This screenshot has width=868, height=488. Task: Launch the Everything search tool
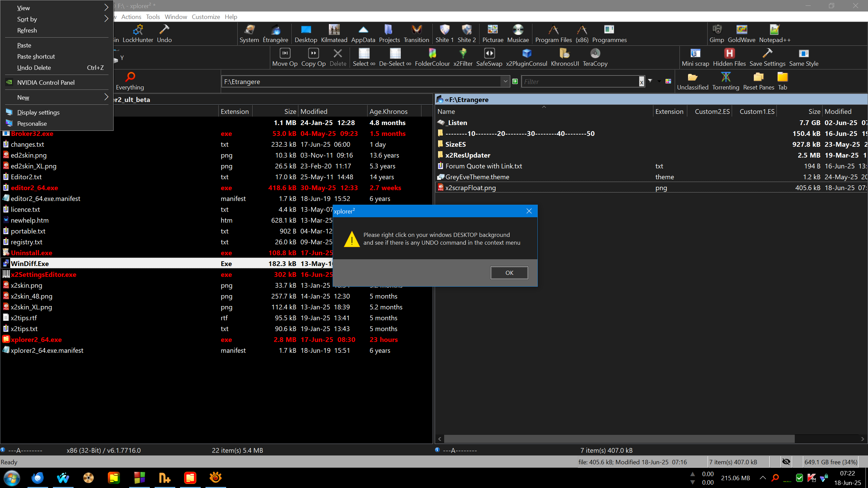pos(130,81)
